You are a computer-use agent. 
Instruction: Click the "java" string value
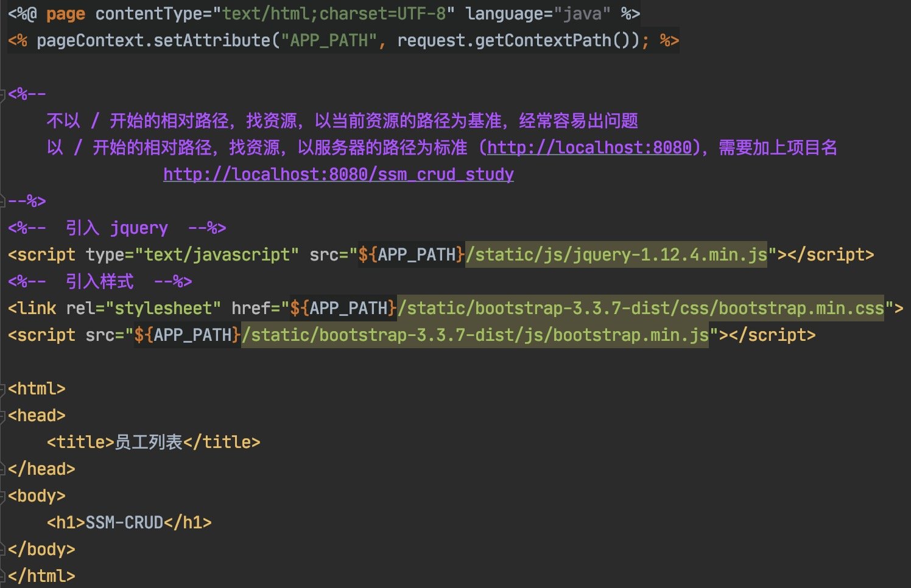582,14
